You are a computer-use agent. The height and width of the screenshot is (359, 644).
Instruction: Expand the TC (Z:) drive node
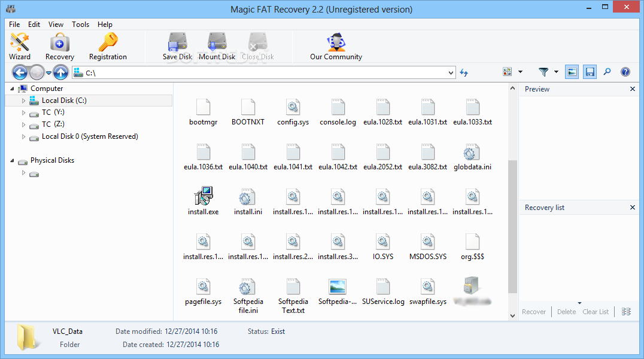(x=23, y=124)
